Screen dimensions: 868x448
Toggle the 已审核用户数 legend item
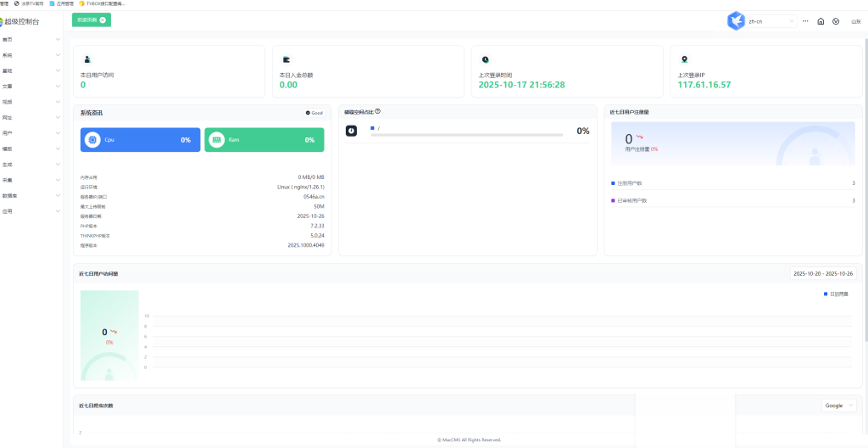pos(631,200)
